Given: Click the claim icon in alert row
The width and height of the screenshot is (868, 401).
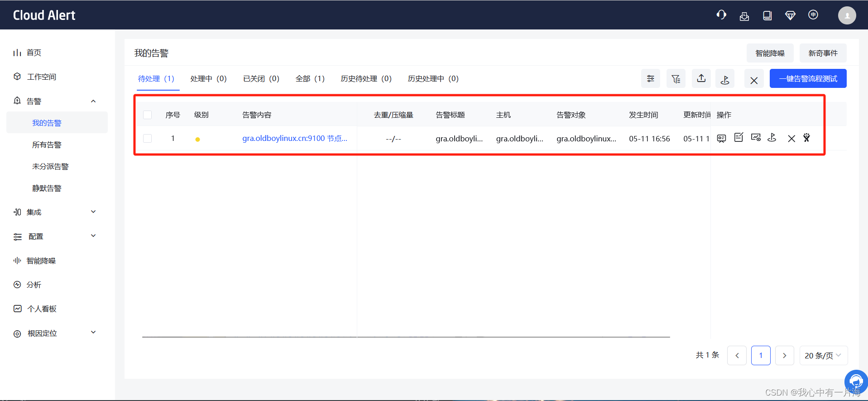Looking at the screenshot, I should [x=772, y=137].
